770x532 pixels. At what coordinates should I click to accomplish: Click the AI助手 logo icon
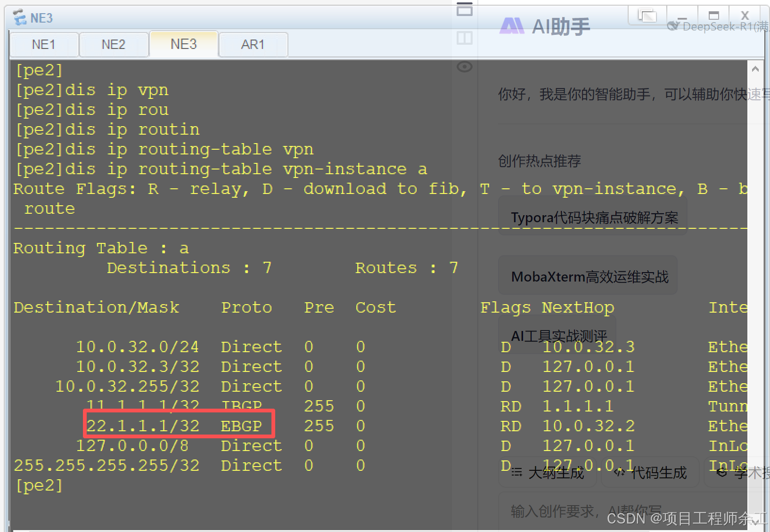512,26
